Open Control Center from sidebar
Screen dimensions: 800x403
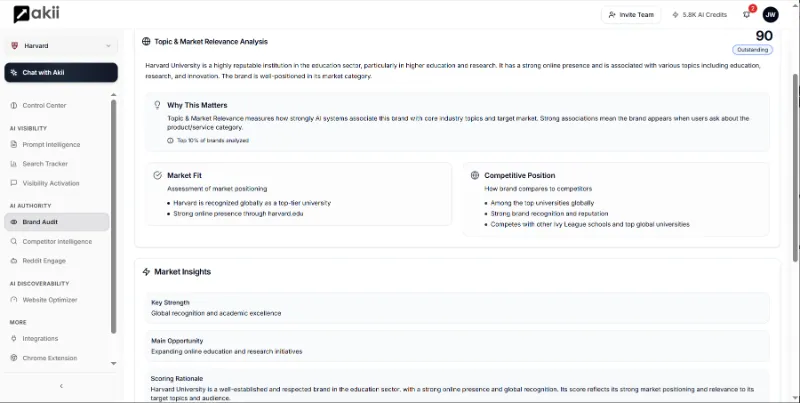(44, 105)
